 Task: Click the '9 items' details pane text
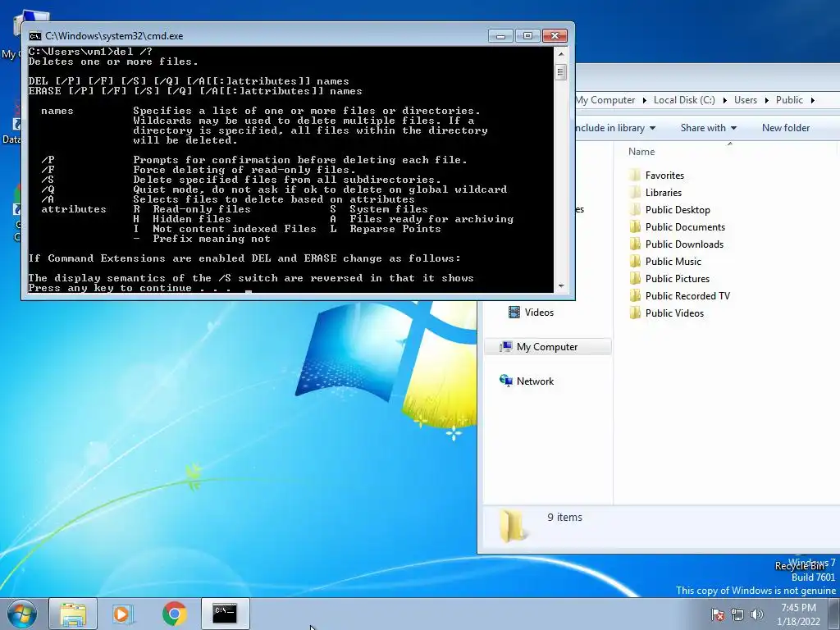[x=564, y=517]
